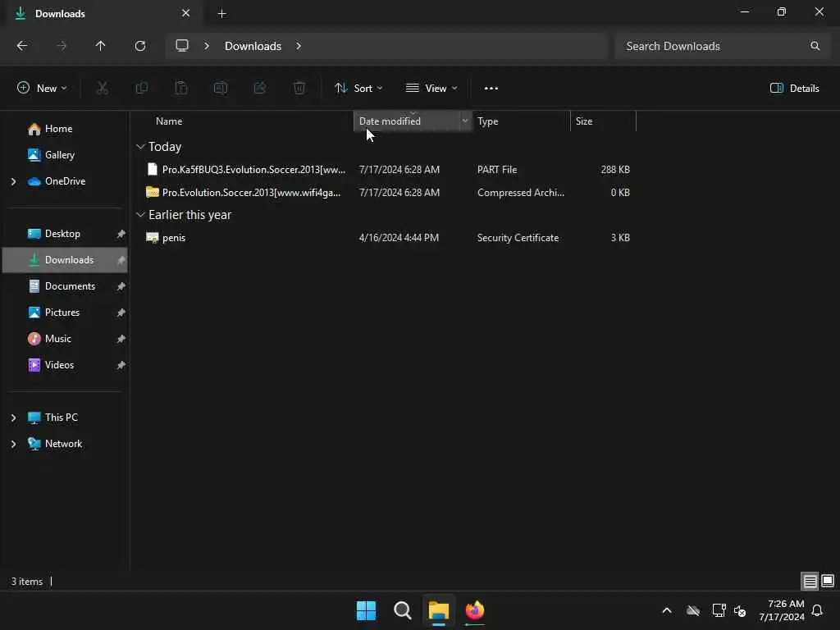The width and height of the screenshot is (840, 630).
Task: Switch to large thumbnails view icon
Action: point(828,581)
